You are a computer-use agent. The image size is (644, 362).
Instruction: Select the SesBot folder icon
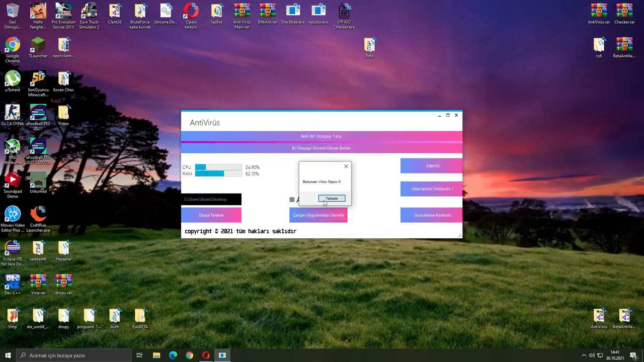216,14
